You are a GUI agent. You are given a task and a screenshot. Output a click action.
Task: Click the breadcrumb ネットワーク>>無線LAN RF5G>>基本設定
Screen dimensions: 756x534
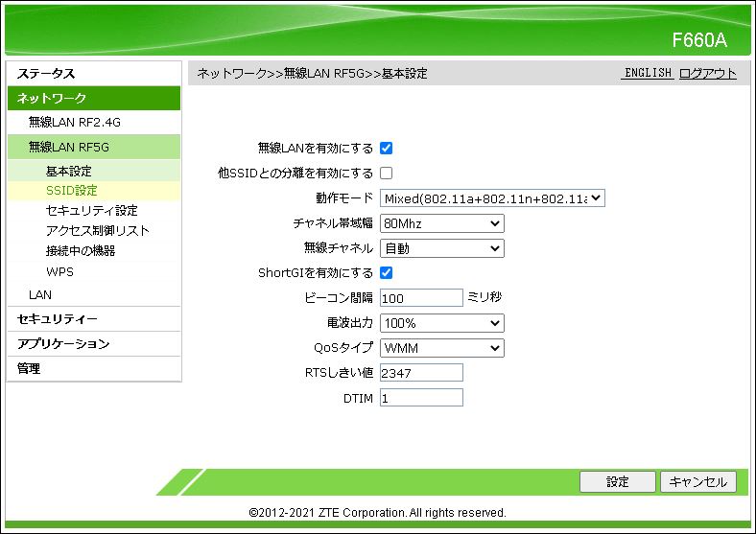pos(313,74)
